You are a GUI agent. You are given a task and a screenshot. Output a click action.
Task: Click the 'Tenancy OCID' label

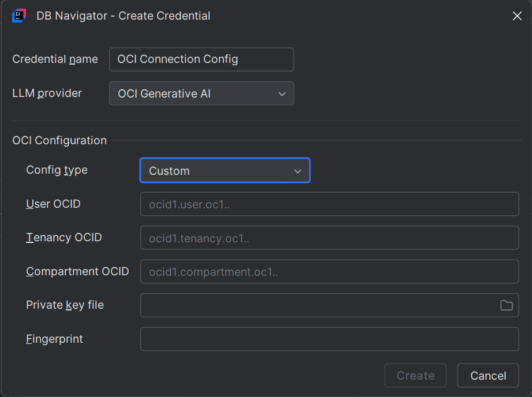coord(64,238)
